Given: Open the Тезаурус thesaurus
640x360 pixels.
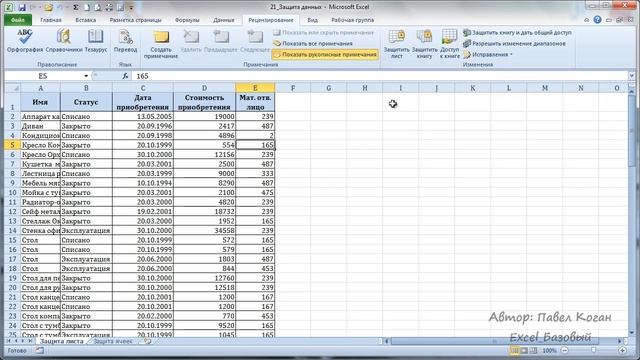Looking at the screenshot, I should click(x=96, y=40).
